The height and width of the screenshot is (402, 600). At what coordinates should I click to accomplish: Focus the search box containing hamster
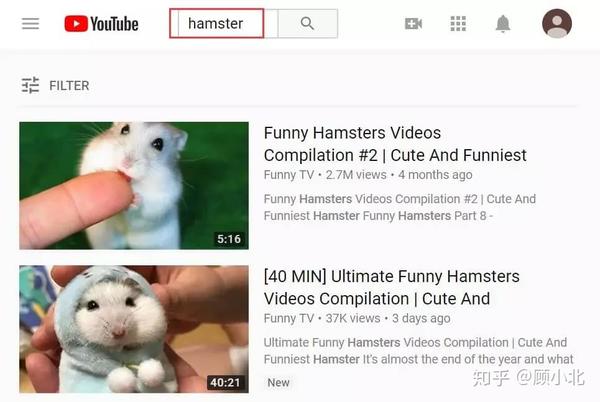point(217,24)
